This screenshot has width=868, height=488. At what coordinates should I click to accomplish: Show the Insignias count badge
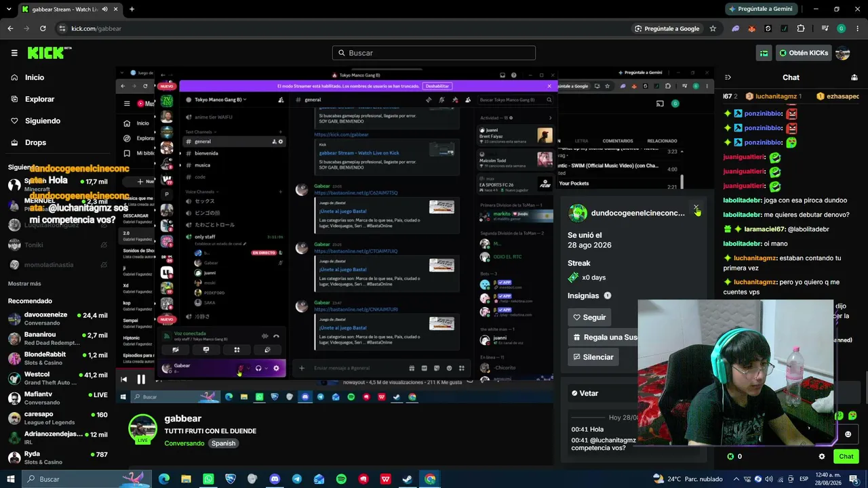608,296
